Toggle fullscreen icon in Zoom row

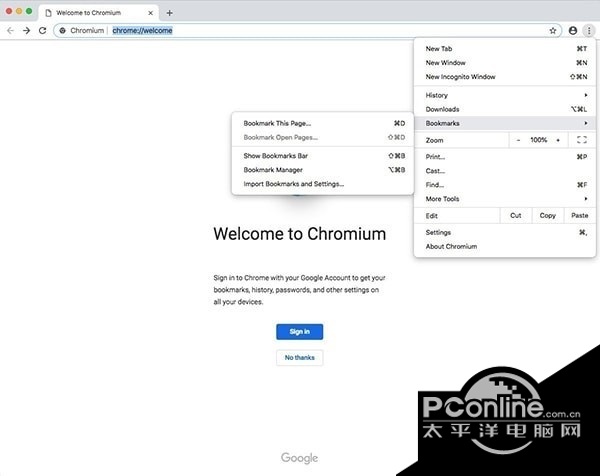pos(582,140)
